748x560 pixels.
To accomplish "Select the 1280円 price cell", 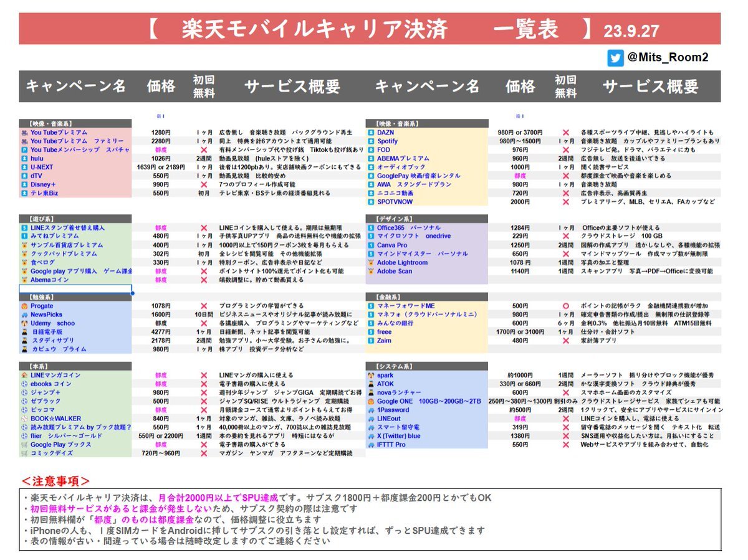I will pos(161,133).
